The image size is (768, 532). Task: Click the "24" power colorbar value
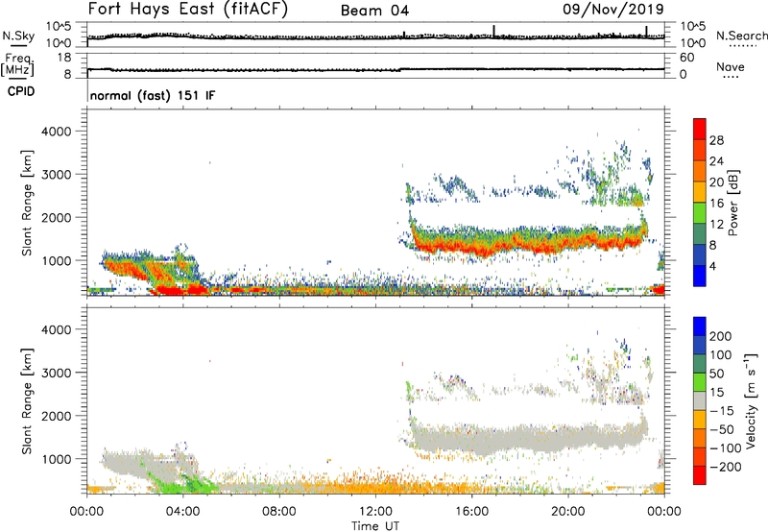click(x=716, y=161)
